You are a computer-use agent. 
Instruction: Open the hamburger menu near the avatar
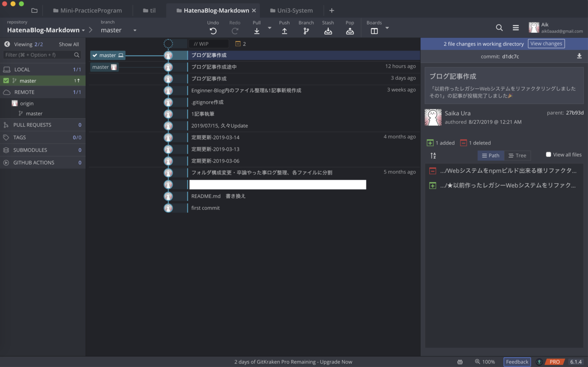point(515,27)
